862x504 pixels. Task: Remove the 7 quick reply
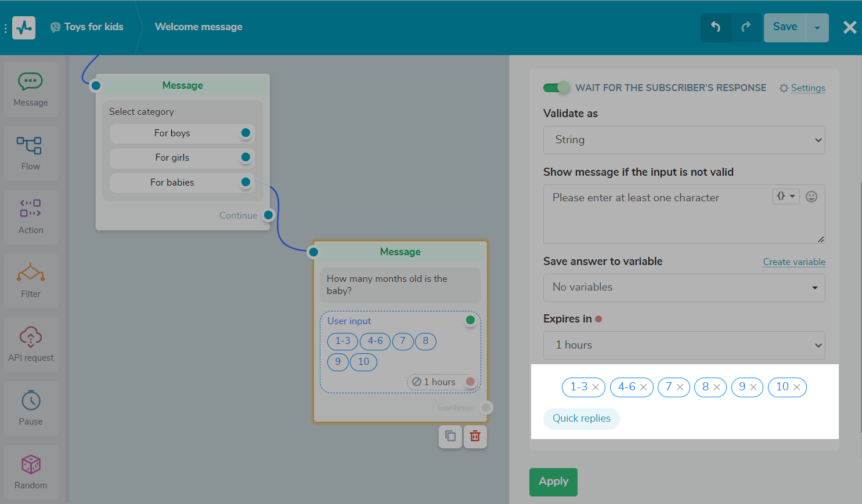680,387
